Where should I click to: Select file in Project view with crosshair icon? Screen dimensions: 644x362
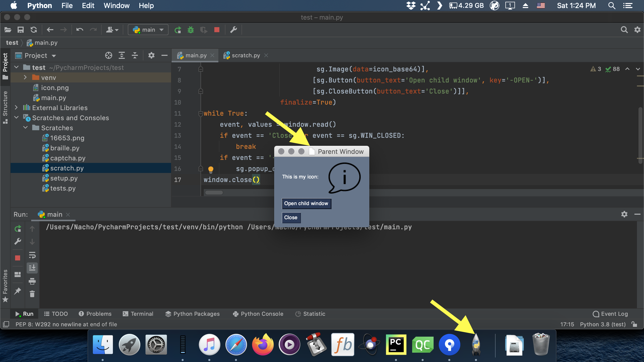point(109,55)
